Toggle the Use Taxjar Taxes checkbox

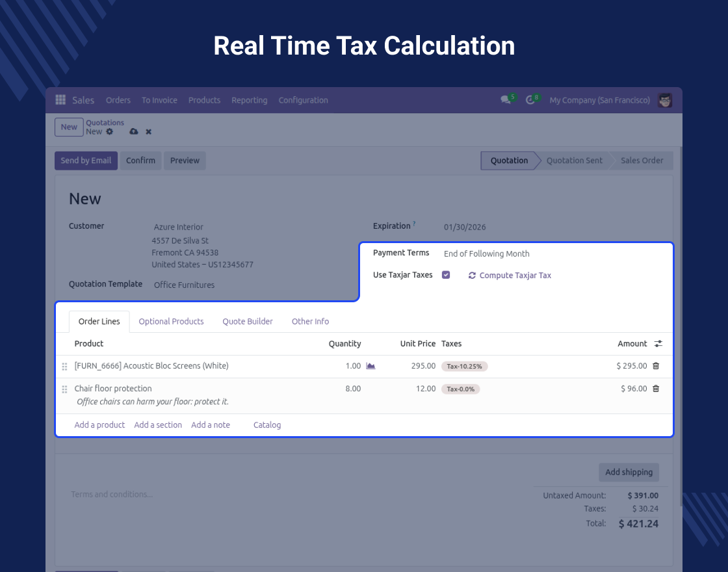click(x=446, y=275)
